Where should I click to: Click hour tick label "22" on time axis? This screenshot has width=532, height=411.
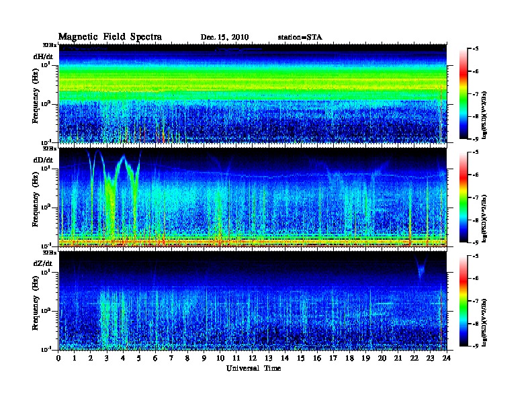[414, 358]
